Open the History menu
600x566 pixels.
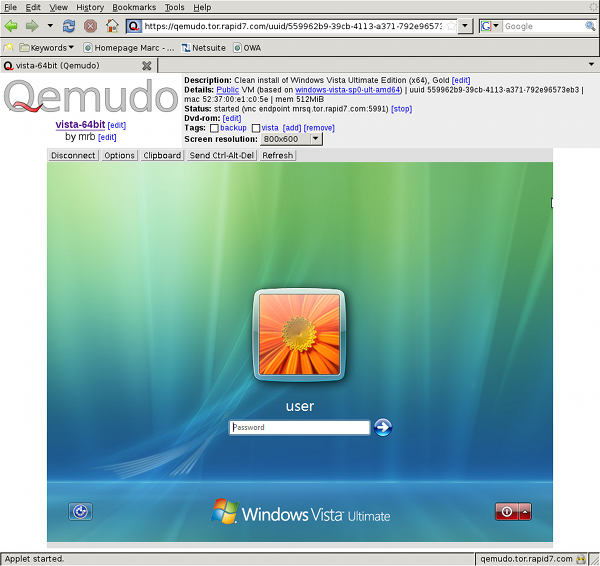[x=90, y=7]
